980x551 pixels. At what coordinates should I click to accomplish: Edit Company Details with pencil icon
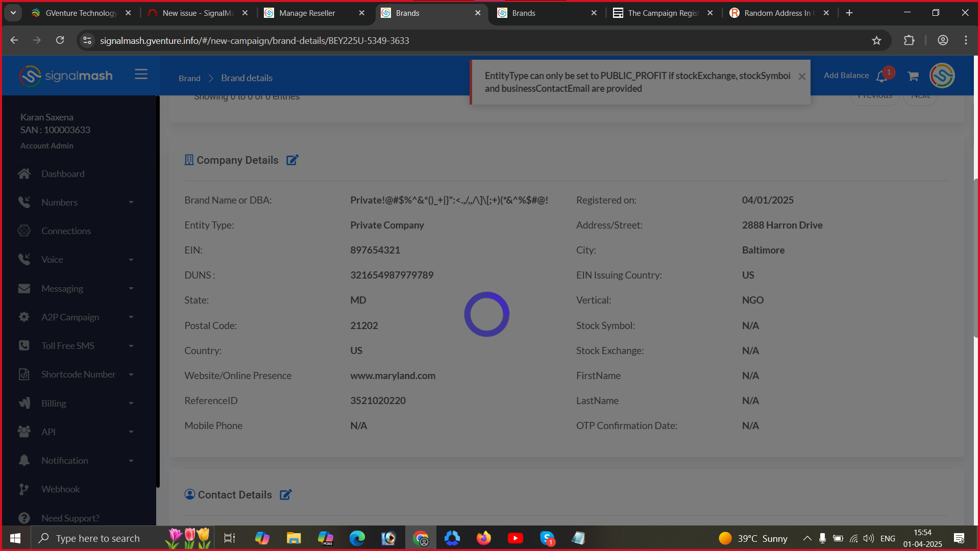pyautogui.click(x=292, y=160)
